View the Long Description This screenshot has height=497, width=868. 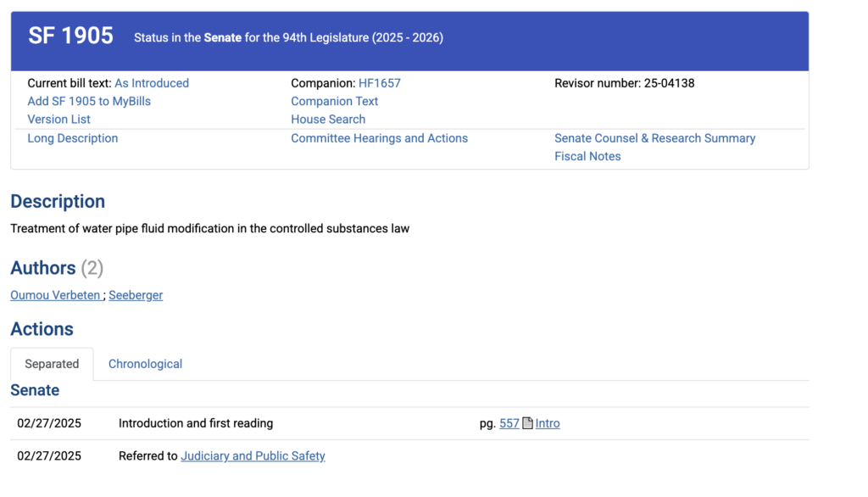(73, 138)
